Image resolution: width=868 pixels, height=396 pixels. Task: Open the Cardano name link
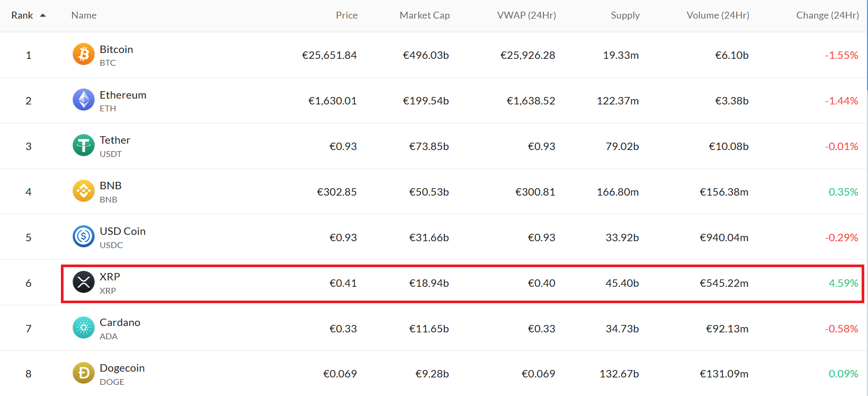tap(120, 322)
